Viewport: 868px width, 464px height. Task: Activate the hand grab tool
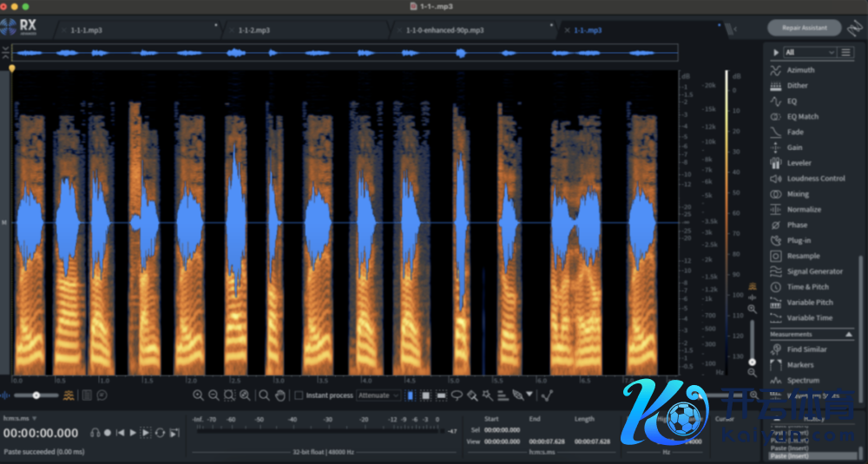[x=280, y=395]
